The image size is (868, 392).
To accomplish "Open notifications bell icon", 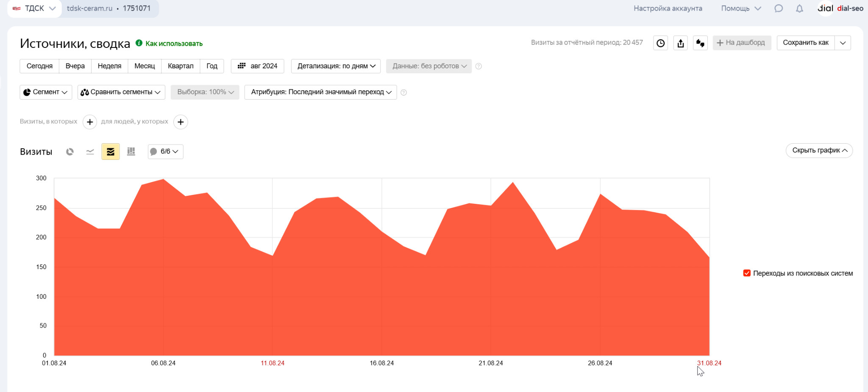I will [799, 8].
